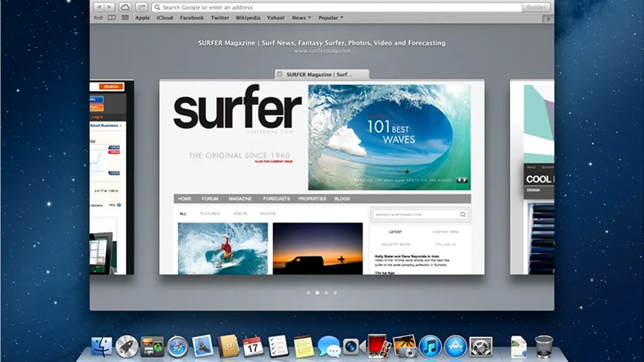Go forward with Safari's Forward arrow

109,7
